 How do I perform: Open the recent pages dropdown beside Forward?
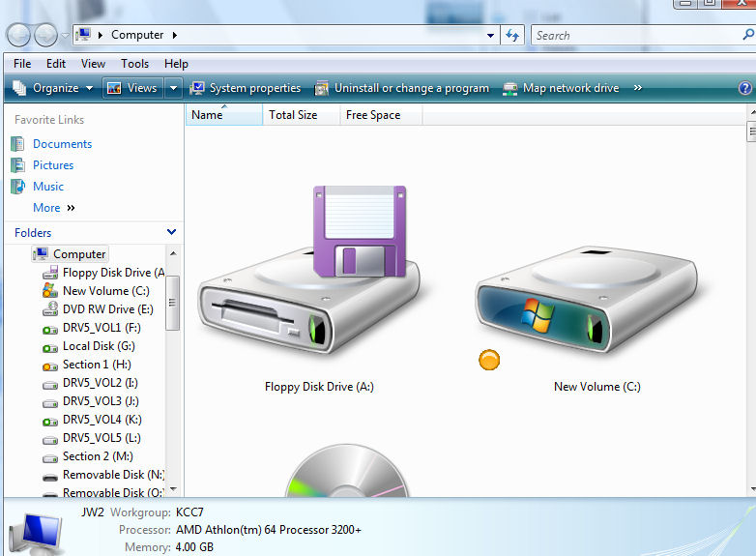click(x=65, y=35)
